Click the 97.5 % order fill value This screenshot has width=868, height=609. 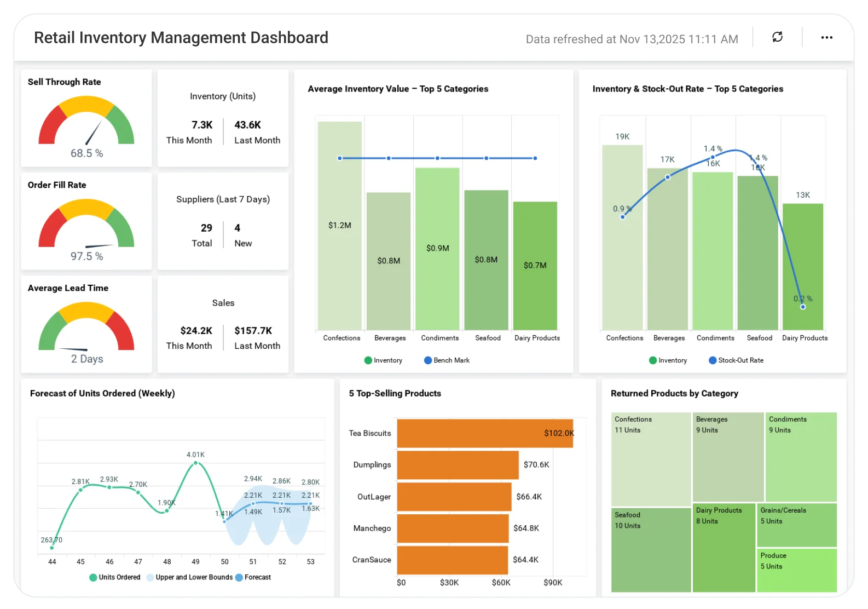point(86,256)
